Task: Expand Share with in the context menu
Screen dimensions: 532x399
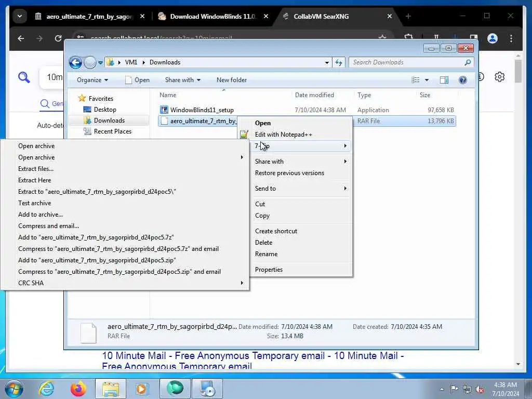Action: 295,162
